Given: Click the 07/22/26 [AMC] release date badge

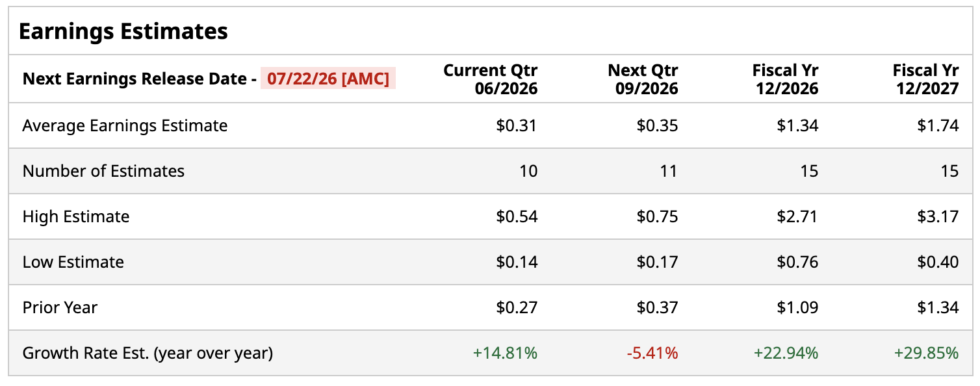Looking at the screenshot, I should [328, 79].
